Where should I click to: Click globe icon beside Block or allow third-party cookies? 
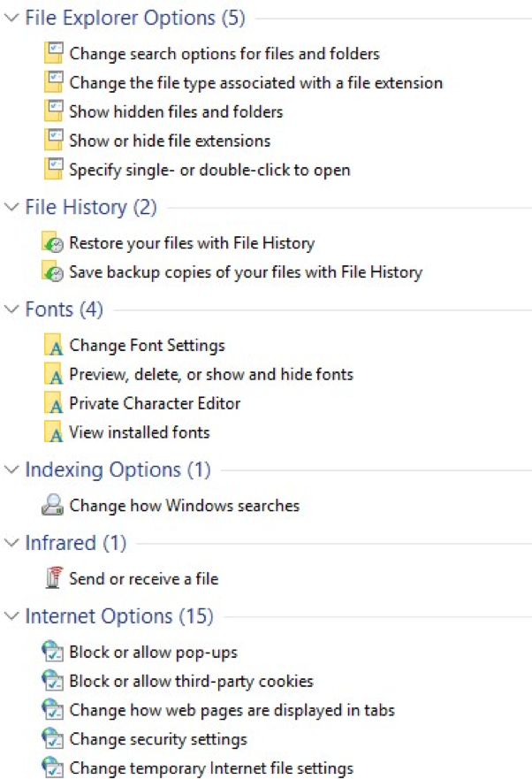click(x=53, y=681)
